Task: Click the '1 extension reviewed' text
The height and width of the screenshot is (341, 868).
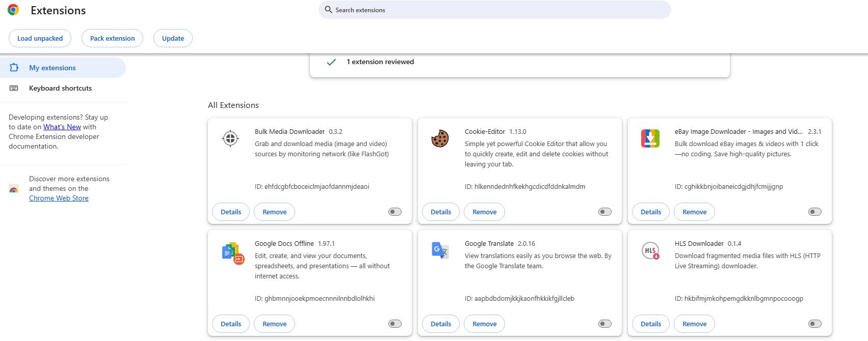Action: (380, 62)
